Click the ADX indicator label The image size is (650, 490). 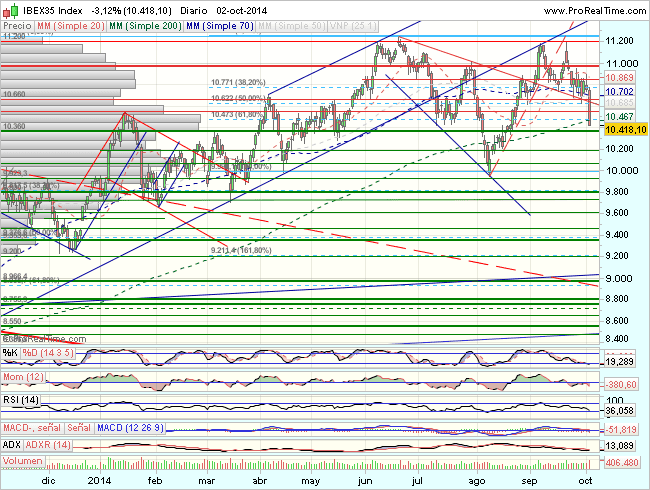[x=11, y=445]
